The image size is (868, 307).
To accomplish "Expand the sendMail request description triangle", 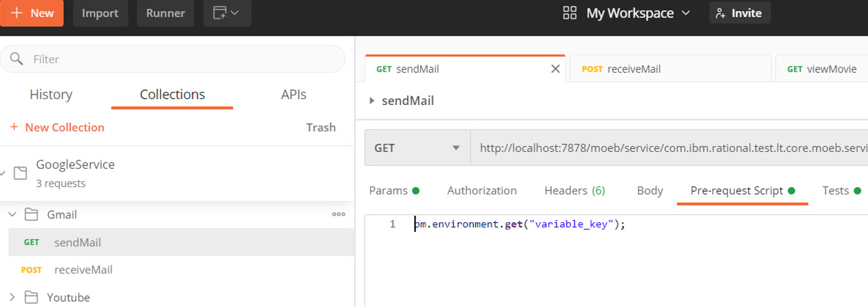I will click(372, 101).
